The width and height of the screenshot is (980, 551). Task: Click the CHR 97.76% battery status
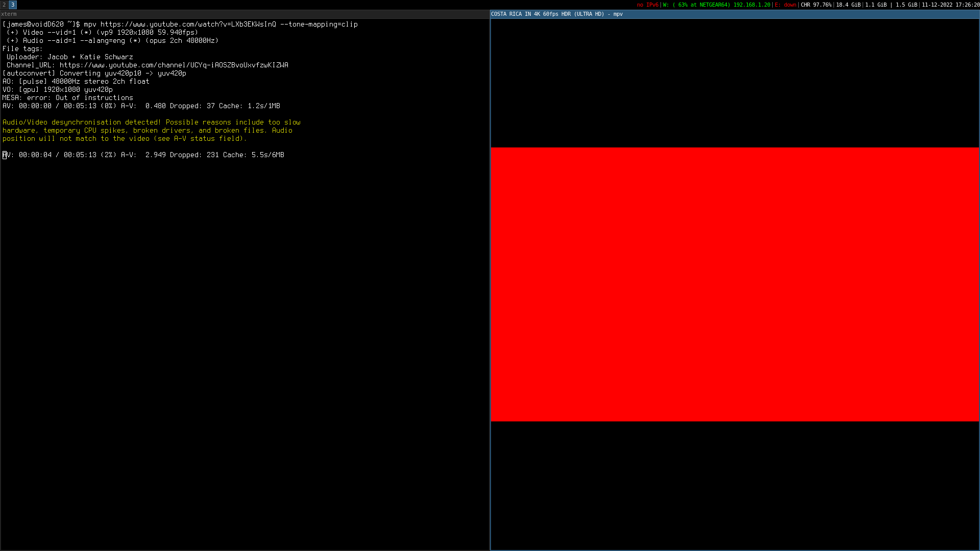(x=816, y=5)
